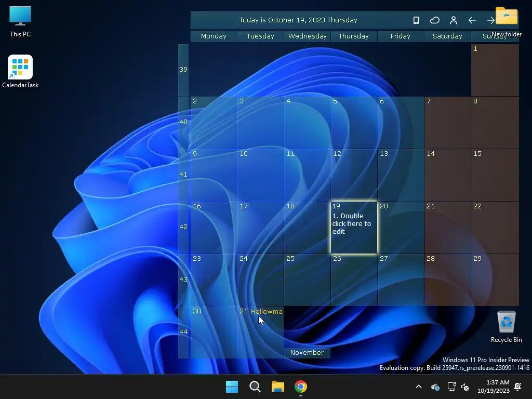
Task: Select the October 31 Hallowmas cell
Action: point(260,332)
